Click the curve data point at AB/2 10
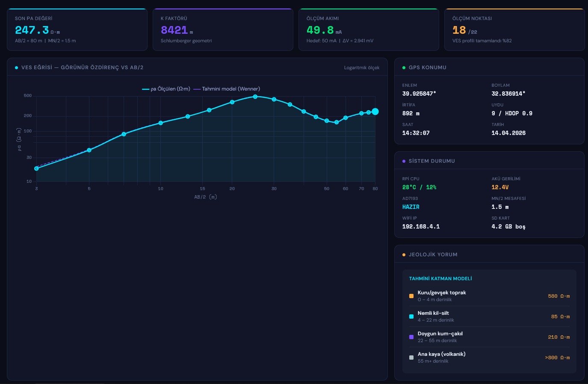Image resolution: width=588 pixels, height=384 pixels. tap(161, 123)
